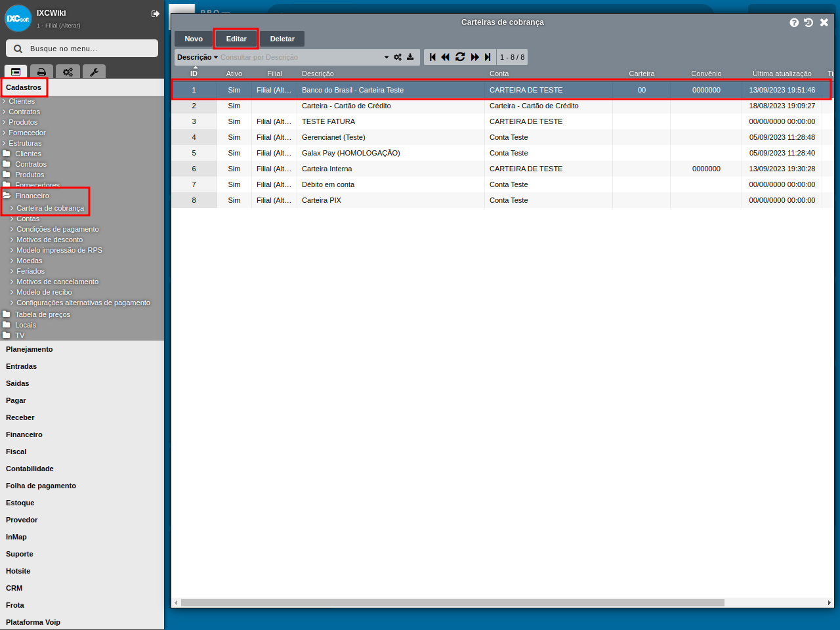Open the printer sidebar tab
The width and height of the screenshot is (840, 630).
(x=41, y=72)
